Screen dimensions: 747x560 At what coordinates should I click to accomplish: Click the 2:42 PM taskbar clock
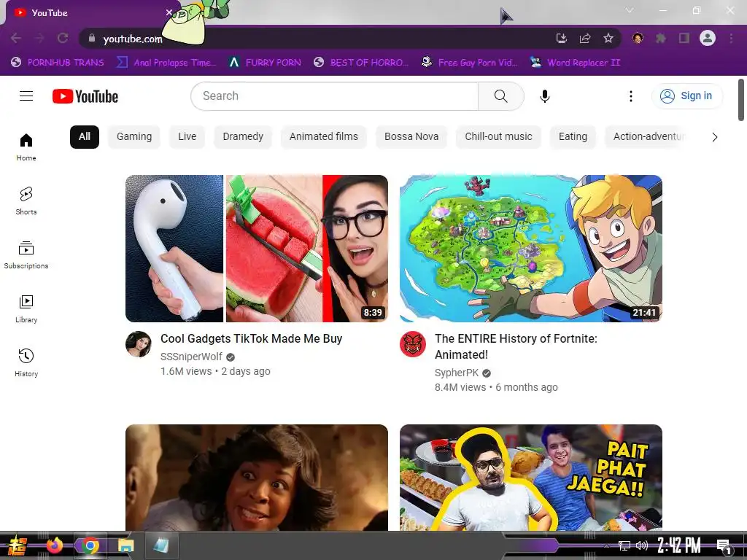(x=679, y=545)
